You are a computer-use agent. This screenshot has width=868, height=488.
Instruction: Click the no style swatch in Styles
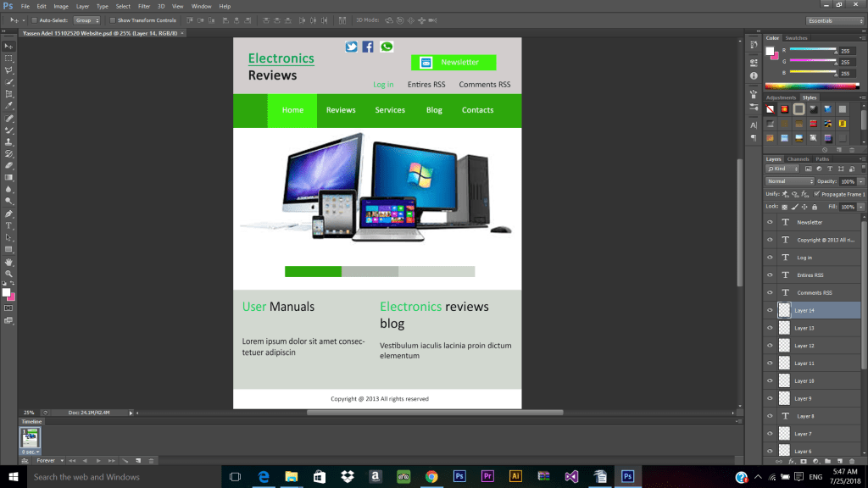click(771, 109)
